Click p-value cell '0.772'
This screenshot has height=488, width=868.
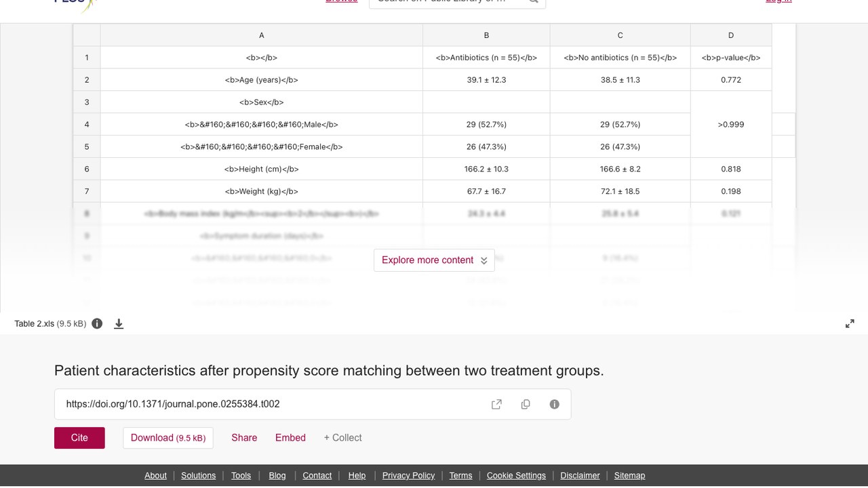731,80
